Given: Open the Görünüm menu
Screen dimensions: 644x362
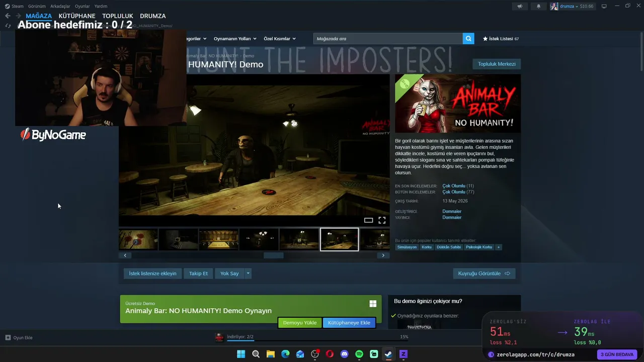Looking at the screenshot, I should tap(37, 6).
